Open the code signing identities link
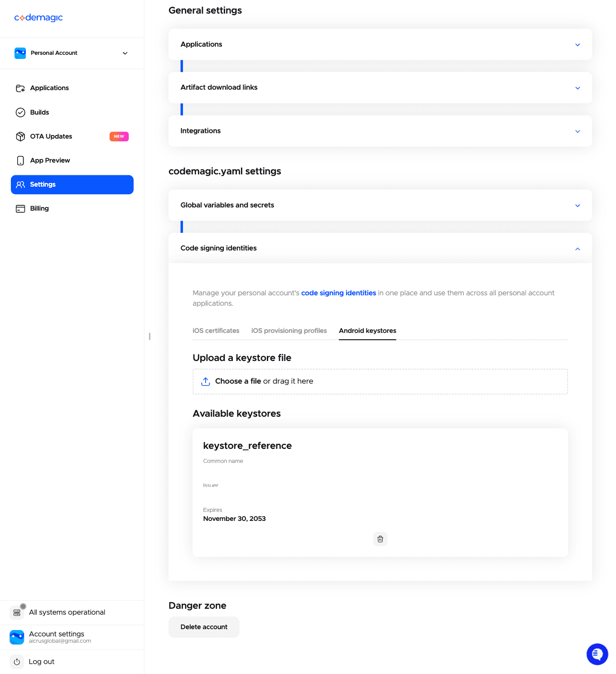 (x=338, y=293)
